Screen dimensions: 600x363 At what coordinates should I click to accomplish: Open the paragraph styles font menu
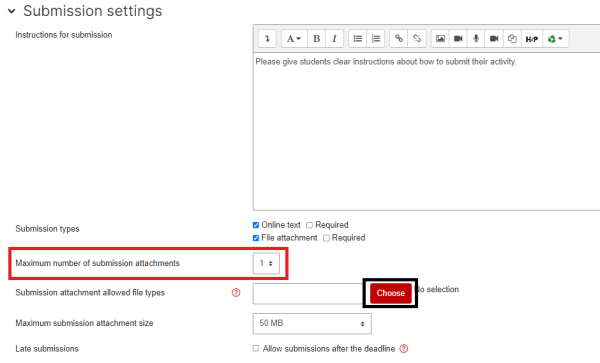294,39
